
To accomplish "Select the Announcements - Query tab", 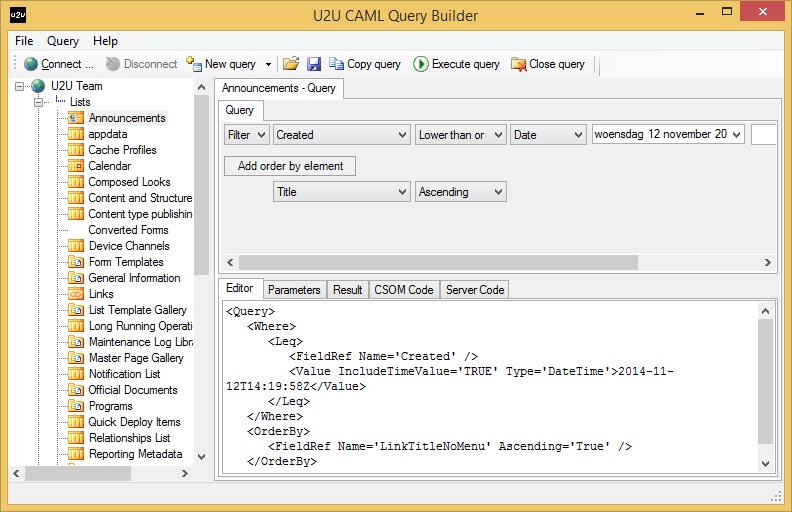I will coord(279,88).
